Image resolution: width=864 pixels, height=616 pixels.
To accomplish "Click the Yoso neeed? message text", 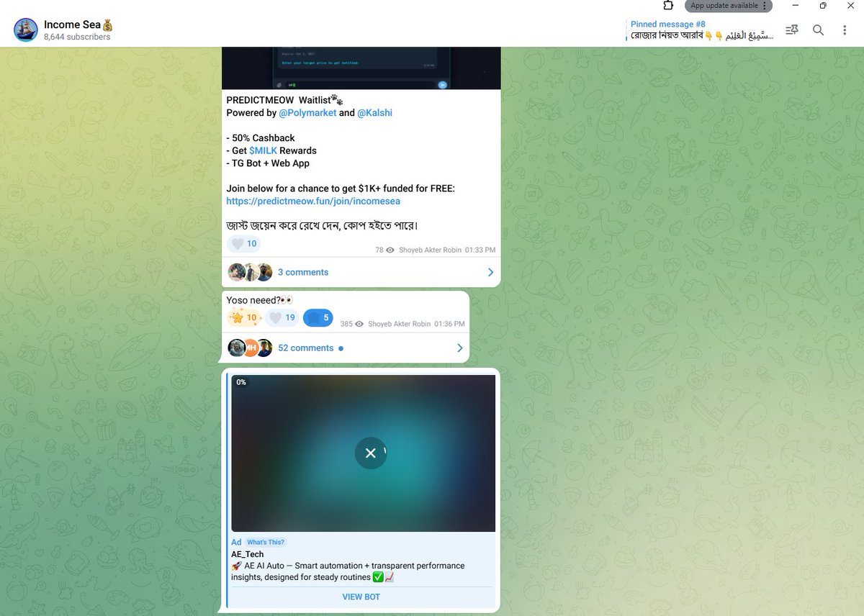I will click(260, 300).
